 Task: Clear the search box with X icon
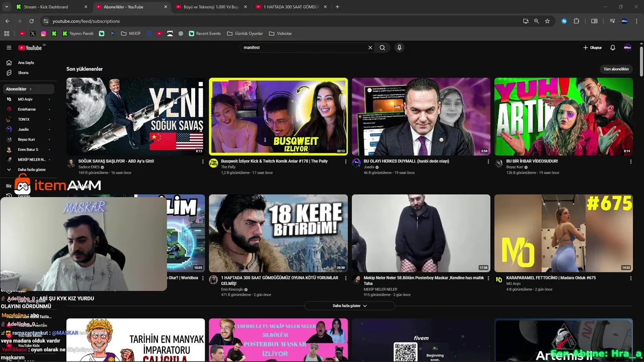pos(370,48)
